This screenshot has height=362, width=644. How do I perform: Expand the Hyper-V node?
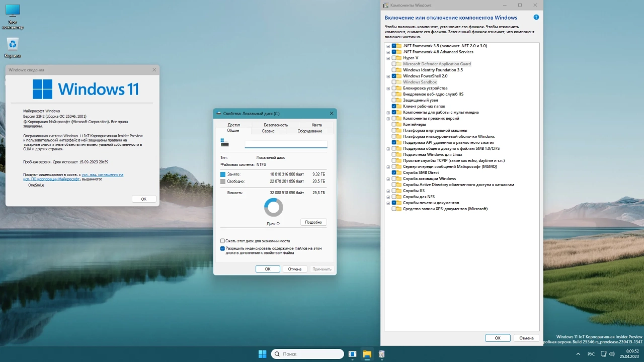point(388,58)
